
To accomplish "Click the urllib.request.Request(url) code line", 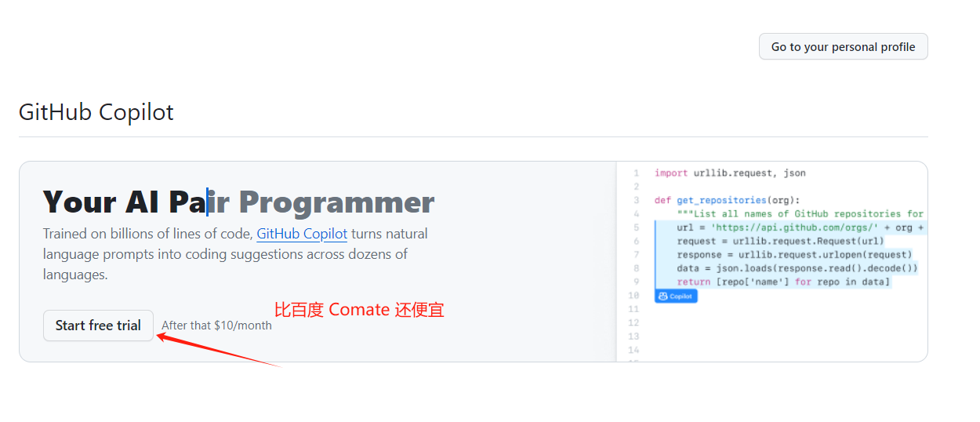I will click(780, 241).
